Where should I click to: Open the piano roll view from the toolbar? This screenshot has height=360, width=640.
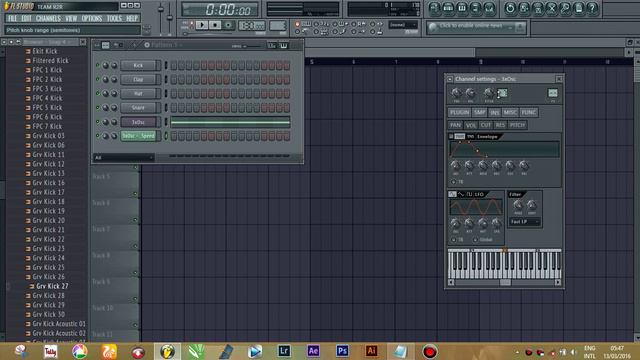462,8
